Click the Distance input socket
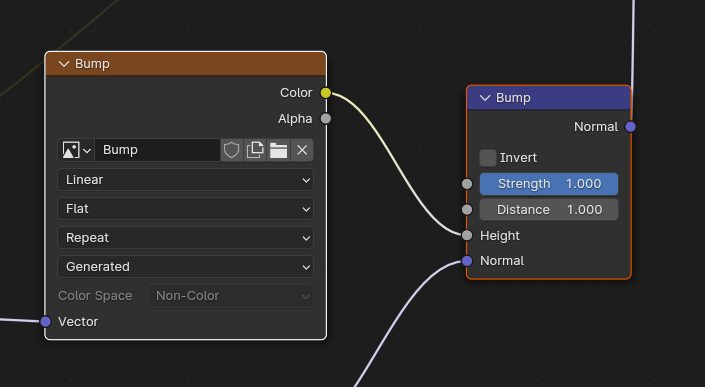Image resolution: width=705 pixels, height=387 pixels. coord(467,209)
